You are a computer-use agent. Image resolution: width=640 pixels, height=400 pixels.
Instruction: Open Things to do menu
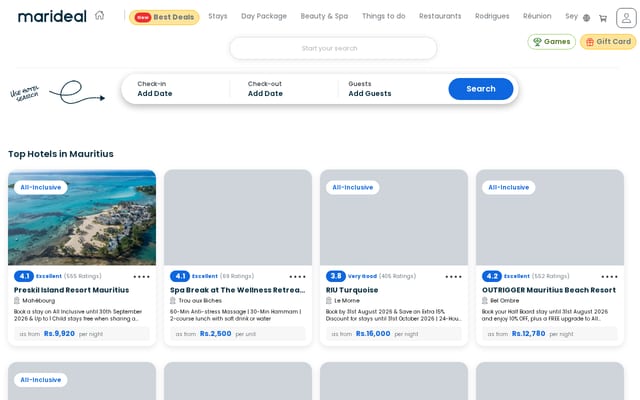(x=383, y=16)
